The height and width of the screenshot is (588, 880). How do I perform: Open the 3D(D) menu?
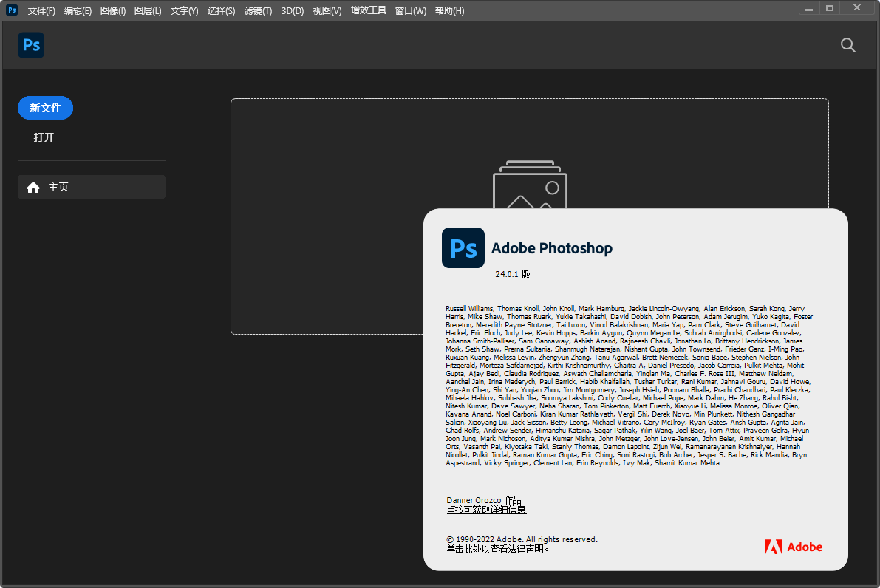click(293, 10)
